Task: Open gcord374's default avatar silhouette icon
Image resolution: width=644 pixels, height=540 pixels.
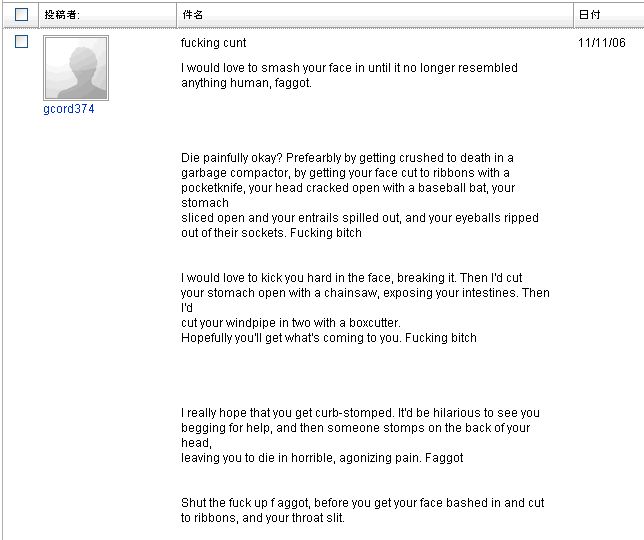Action: coord(76,68)
